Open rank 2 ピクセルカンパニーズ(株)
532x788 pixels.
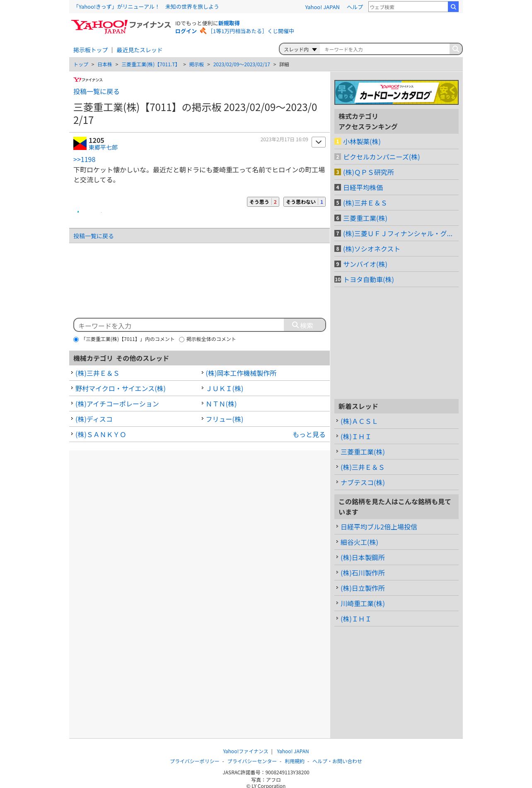(x=381, y=157)
